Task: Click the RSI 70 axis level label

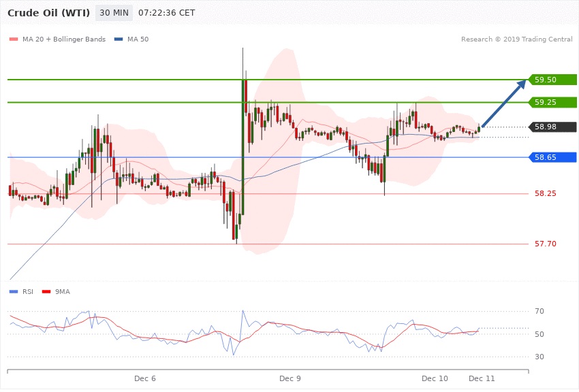Action: click(x=539, y=312)
